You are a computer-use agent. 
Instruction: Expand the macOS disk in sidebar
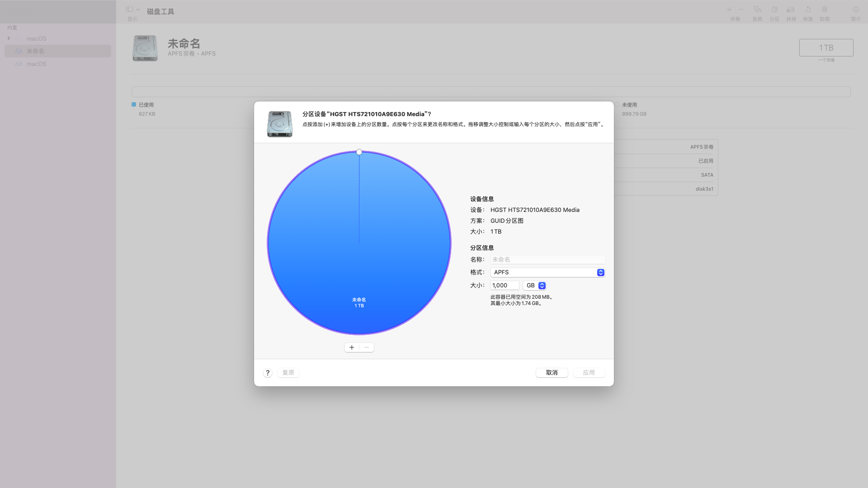[9, 38]
